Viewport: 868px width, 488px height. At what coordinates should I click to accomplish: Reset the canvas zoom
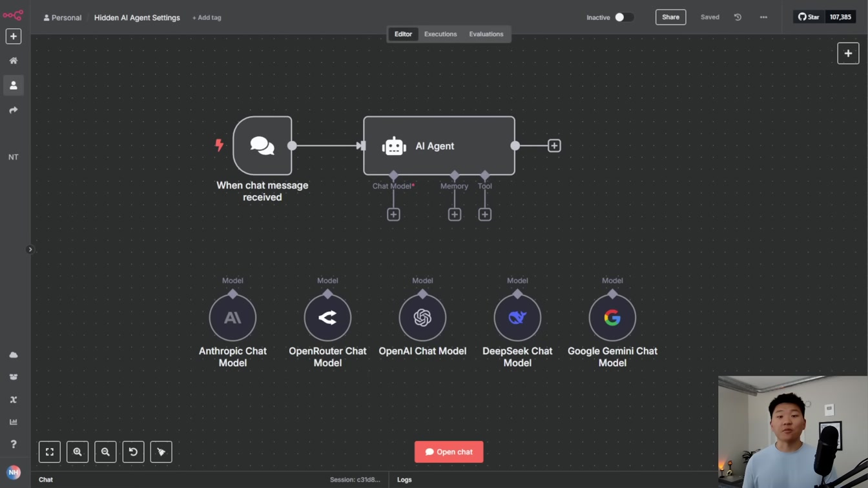click(x=133, y=452)
